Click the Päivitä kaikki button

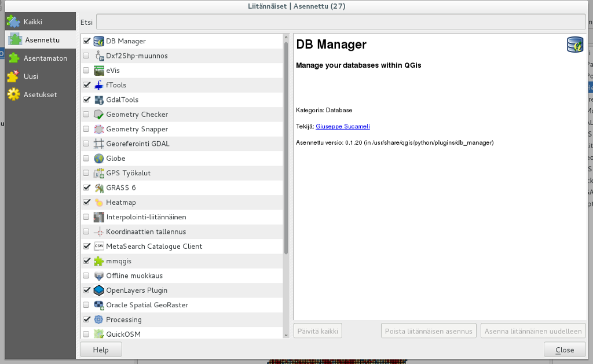point(318,331)
